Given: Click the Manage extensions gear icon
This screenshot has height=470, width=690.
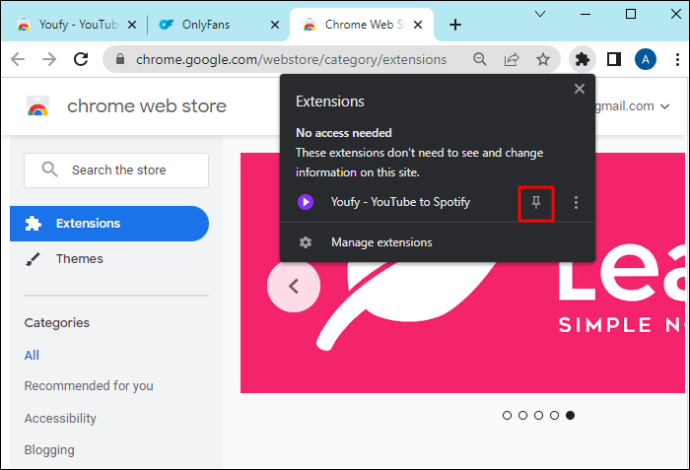Looking at the screenshot, I should click(305, 242).
